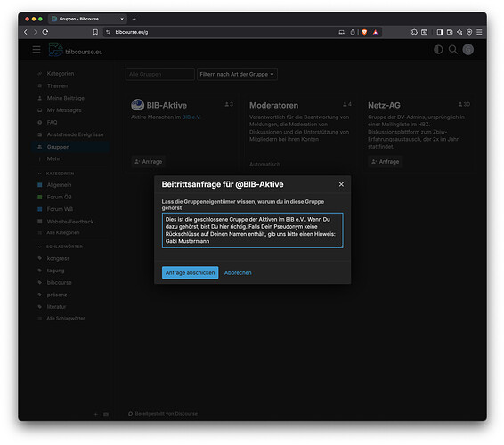
Task: Close the Beitrittsanfrage dialog with X
Action: 341,184
